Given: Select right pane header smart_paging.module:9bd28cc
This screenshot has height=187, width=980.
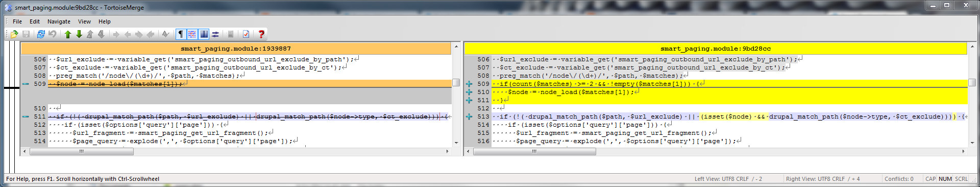Looking at the screenshot, I should pyautogui.click(x=716, y=49).
